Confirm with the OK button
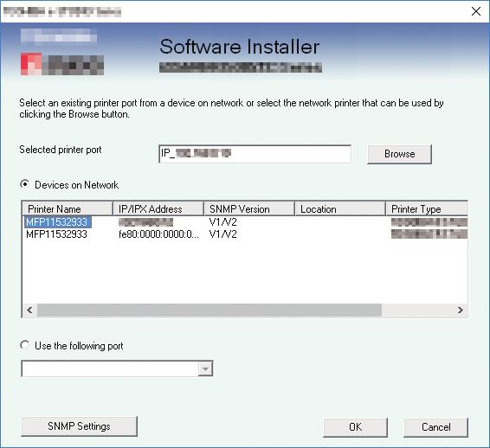Image resolution: width=490 pixels, height=448 pixels. (355, 427)
